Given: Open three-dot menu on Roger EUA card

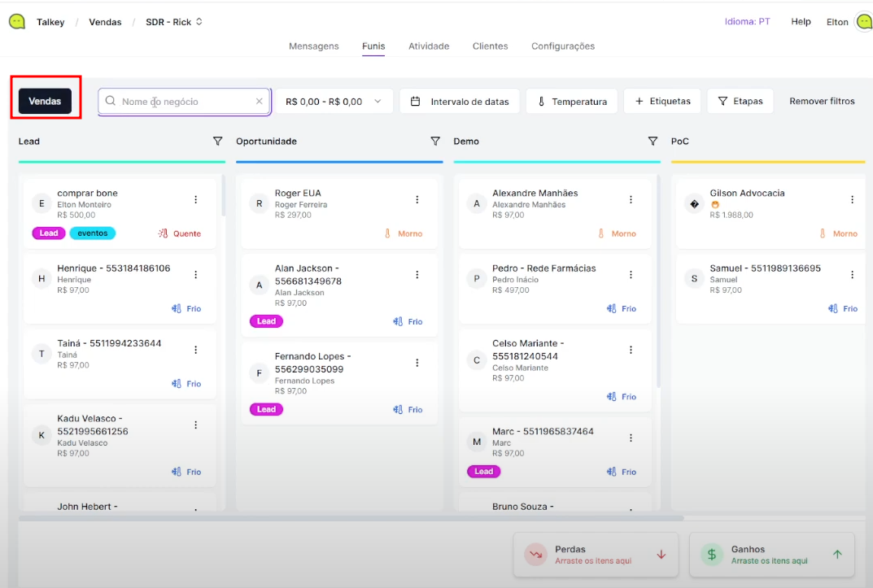Looking at the screenshot, I should pos(417,199).
